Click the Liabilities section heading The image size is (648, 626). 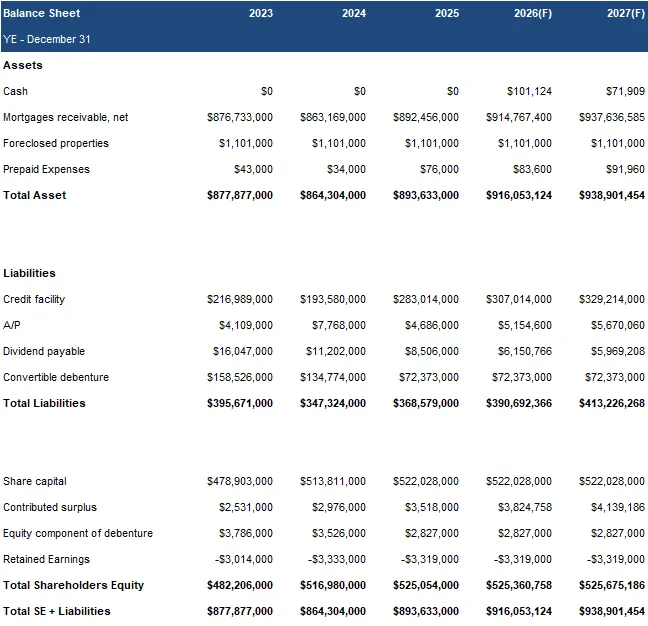[x=29, y=273]
